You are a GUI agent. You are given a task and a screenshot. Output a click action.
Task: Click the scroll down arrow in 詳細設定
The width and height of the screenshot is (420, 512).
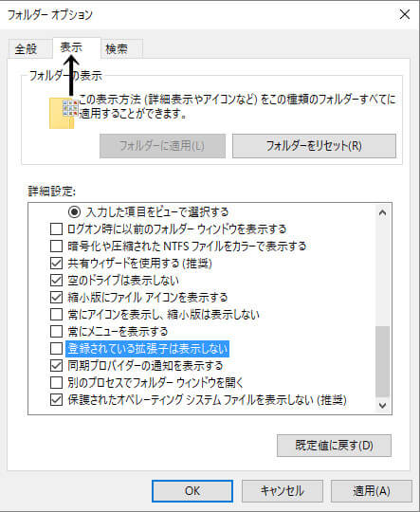point(382,405)
